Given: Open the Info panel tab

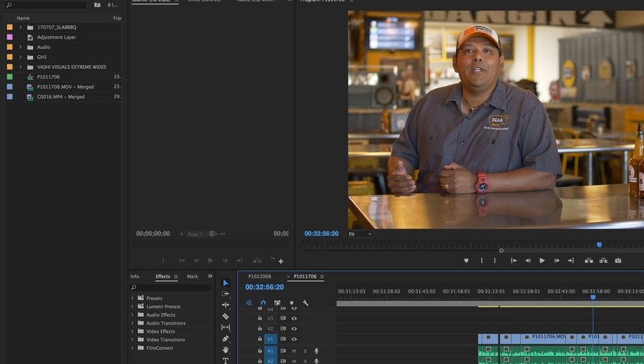Looking at the screenshot, I should 135,277.
